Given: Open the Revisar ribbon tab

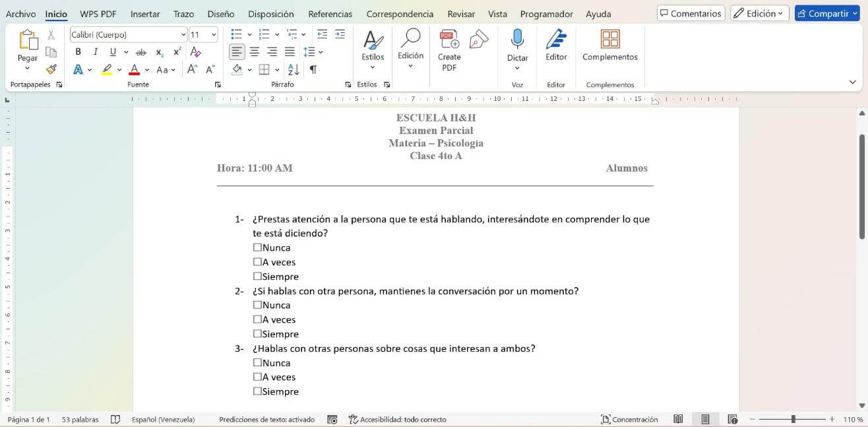Looking at the screenshot, I should [x=460, y=13].
